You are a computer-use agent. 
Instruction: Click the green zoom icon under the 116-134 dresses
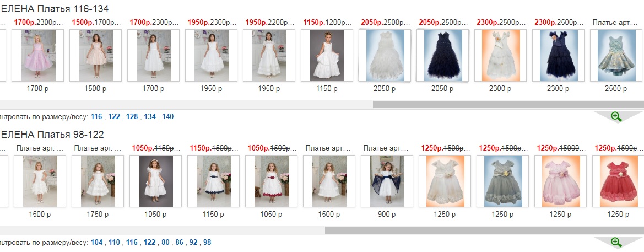(616, 116)
